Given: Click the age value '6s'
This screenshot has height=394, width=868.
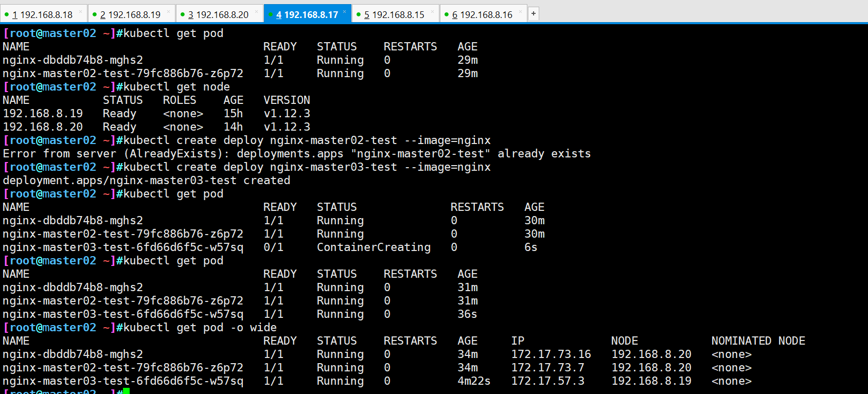Looking at the screenshot, I should tap(530, 247).
